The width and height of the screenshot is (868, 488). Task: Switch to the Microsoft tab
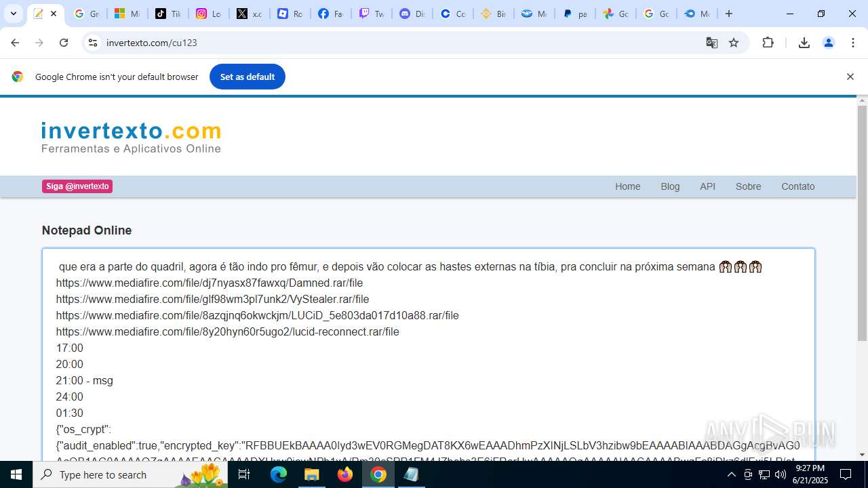(x=127, y=14)
